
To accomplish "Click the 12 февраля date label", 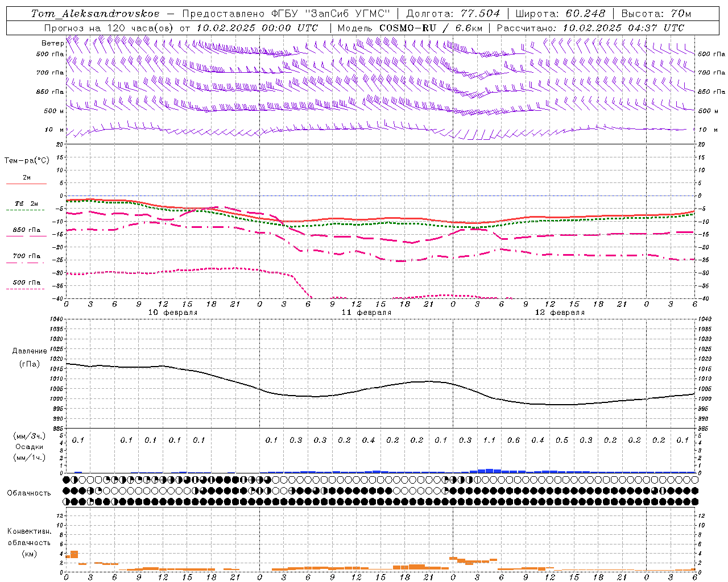I will 560,313.
